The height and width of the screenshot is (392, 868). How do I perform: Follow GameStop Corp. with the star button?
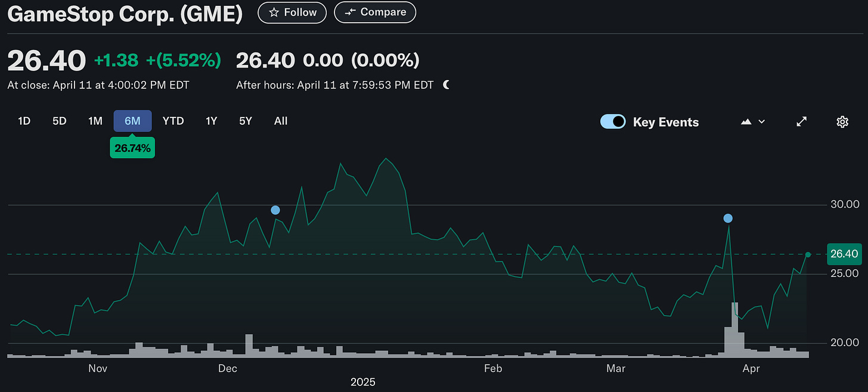point(292,13)
